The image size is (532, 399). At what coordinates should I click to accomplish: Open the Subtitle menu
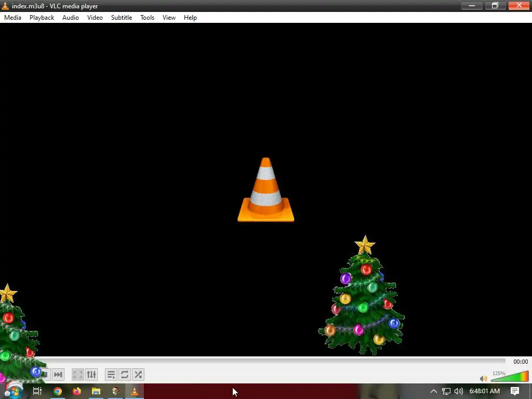pyautogui.click(x=122, y=18)
